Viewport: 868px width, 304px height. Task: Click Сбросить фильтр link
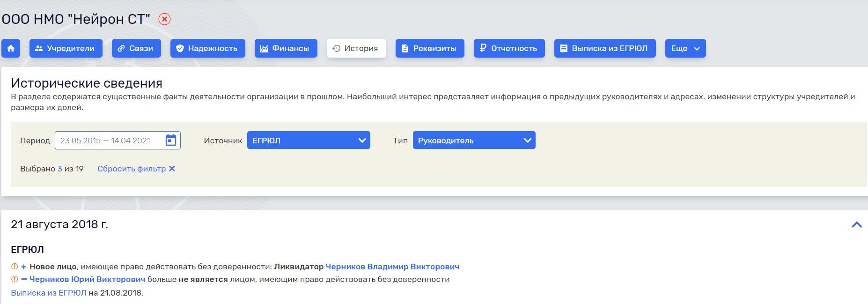coord(136,169)
